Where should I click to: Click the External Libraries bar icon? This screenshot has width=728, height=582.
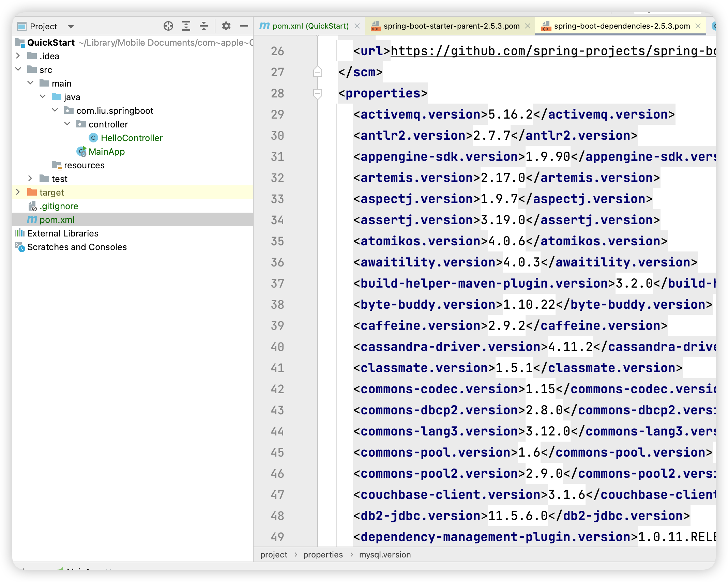click(x=20, y=233)
